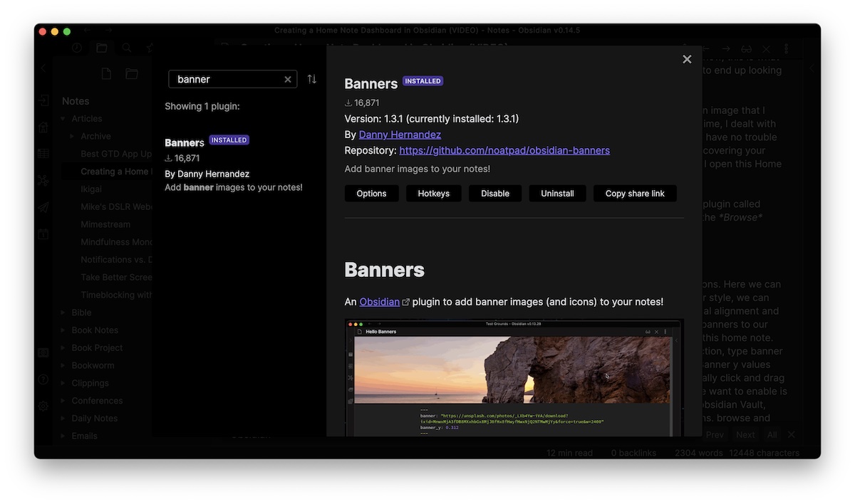The height and width of the screenshot is (504, 855).
Task: Expand the Archive folder
Action: 72,136
